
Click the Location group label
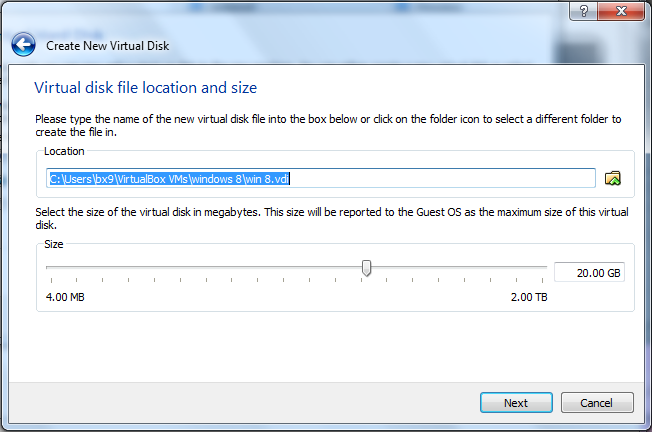(x=64, y=151)
